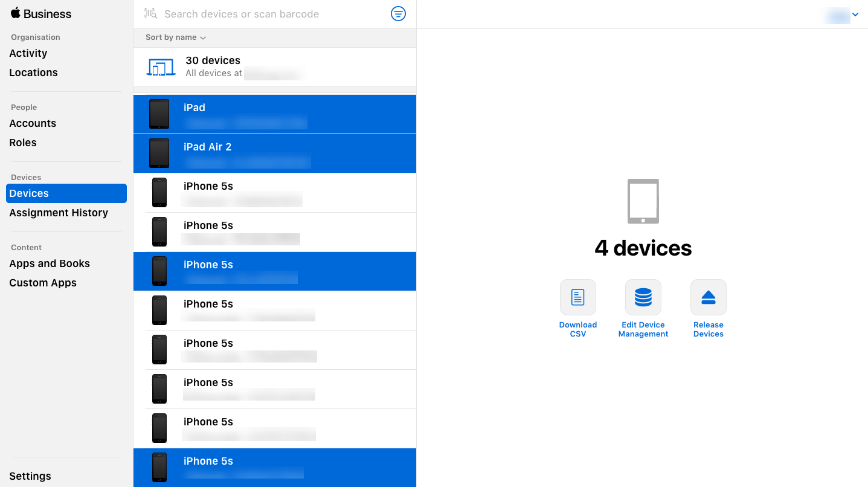Click the Download CSV icon
Screen dimensions: 868x487
578,297
